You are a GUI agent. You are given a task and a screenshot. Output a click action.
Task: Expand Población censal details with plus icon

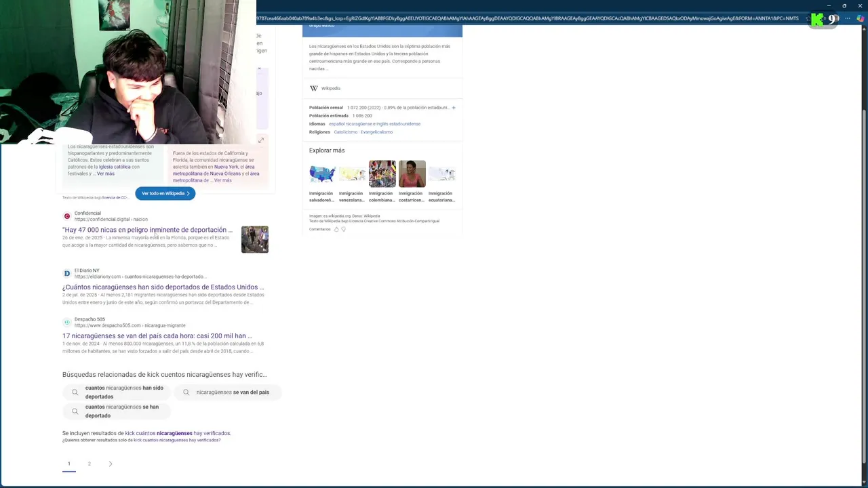coord(454,108)
